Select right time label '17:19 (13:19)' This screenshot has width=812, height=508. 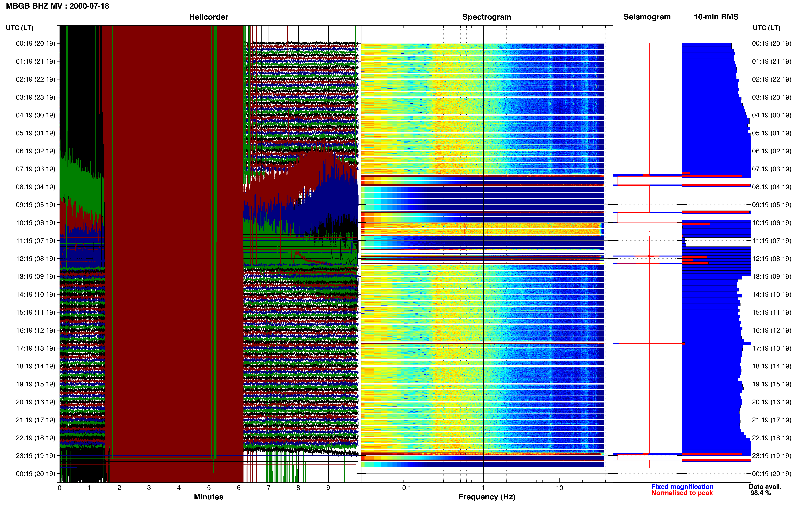tap(772, 348)
